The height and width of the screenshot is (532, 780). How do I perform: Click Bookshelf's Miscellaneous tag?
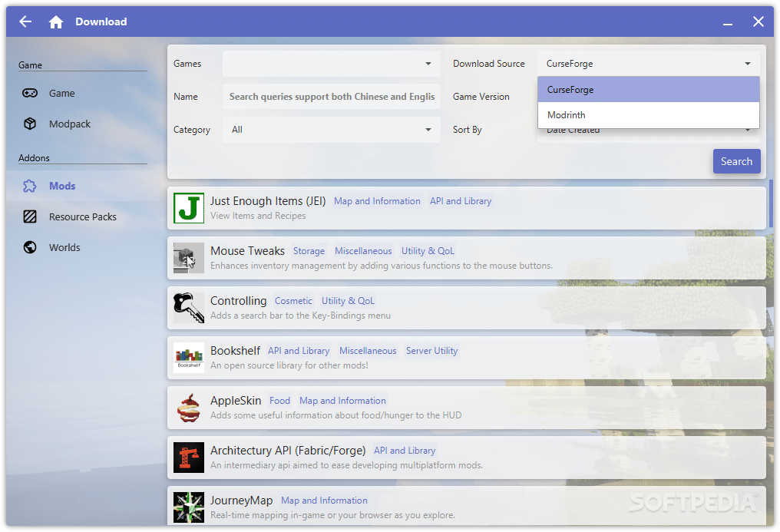tap(368, 351)
